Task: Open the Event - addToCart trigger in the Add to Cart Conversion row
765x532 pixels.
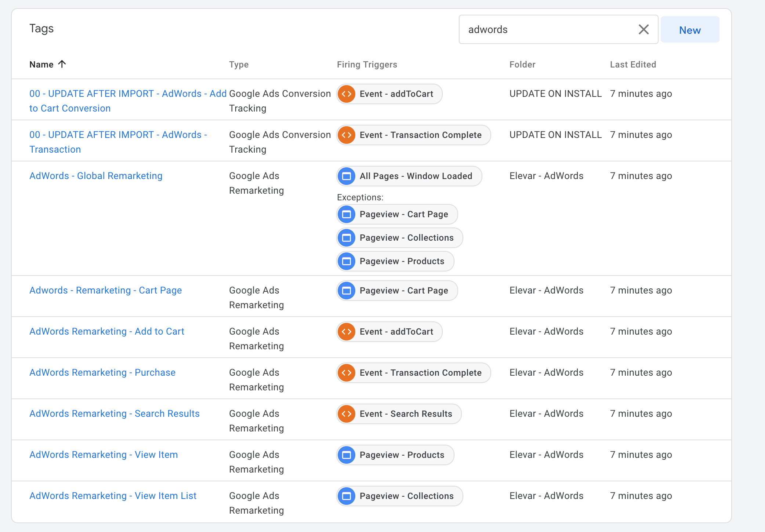Action: 389,94
